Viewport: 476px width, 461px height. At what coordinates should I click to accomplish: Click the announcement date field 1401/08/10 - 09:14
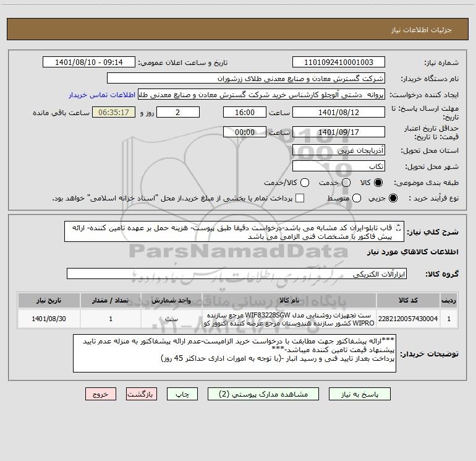tap(89, 62)
